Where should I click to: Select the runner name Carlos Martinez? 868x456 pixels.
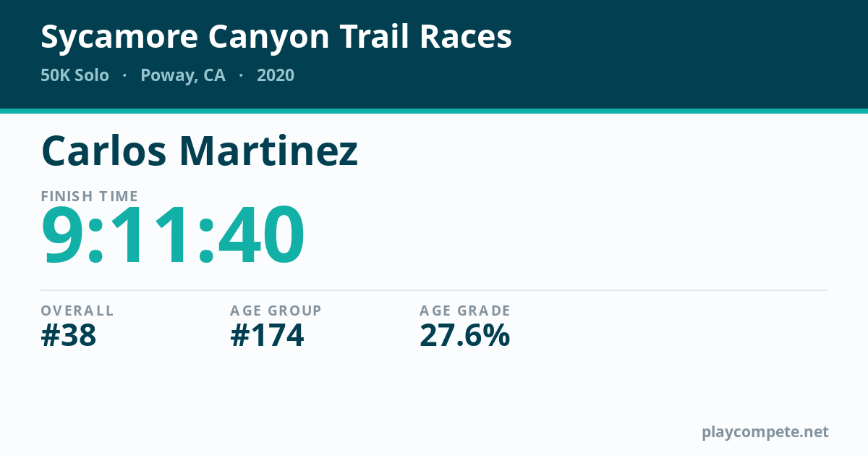click(200, 151)
